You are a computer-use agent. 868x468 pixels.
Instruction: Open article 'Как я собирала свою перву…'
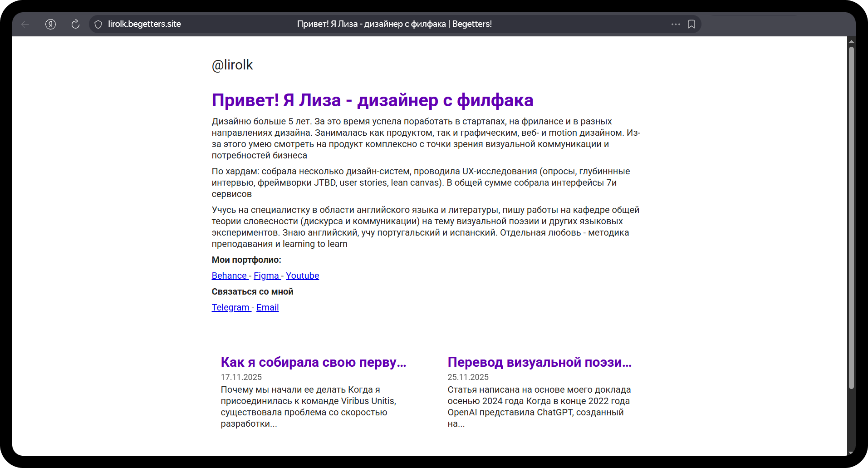coord(313,362)
